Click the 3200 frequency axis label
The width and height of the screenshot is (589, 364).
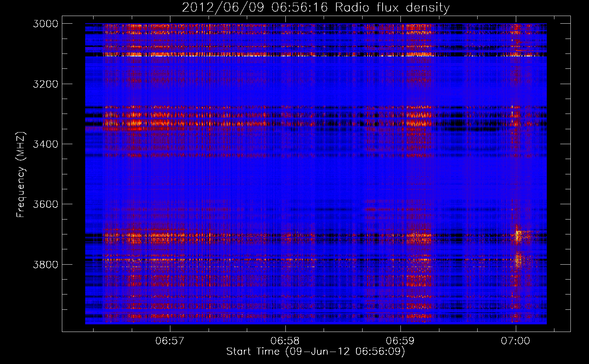46,84
